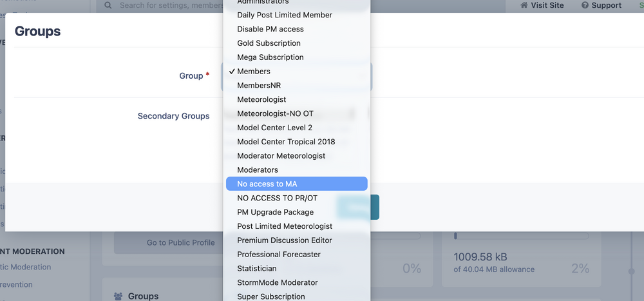644x301 pixels.
Task: Click the Groups people icon
Action: click(118, 296)
